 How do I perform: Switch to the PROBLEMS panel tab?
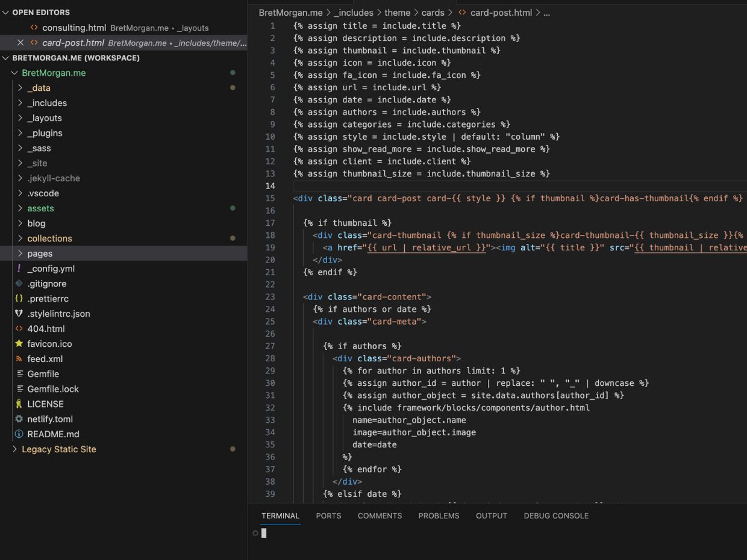click(439, 515)
